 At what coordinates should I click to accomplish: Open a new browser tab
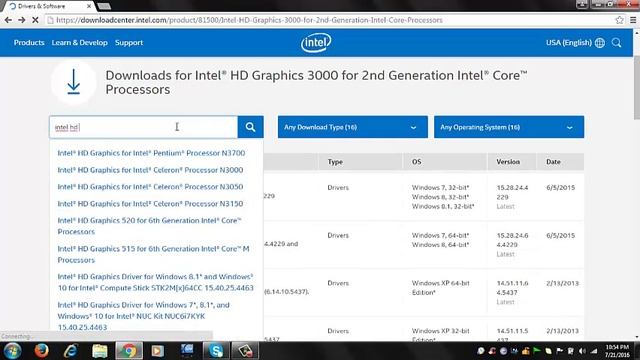pyautogui.click(x=104, y=6)
